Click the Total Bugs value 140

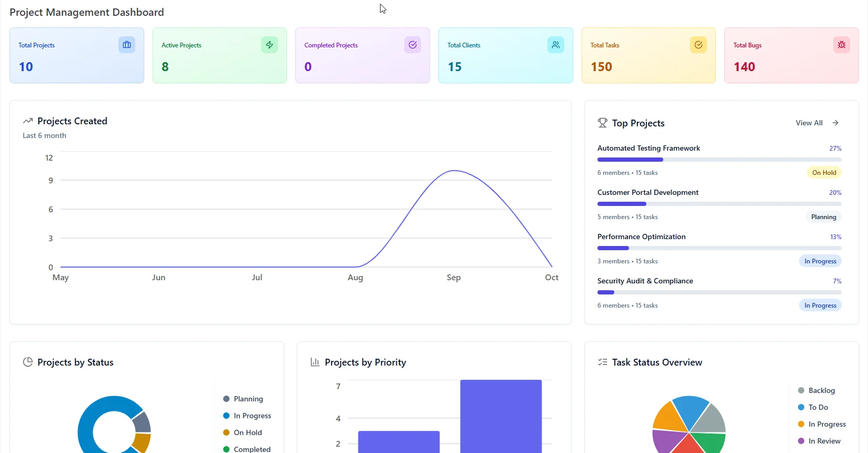[x=744, y=67]
